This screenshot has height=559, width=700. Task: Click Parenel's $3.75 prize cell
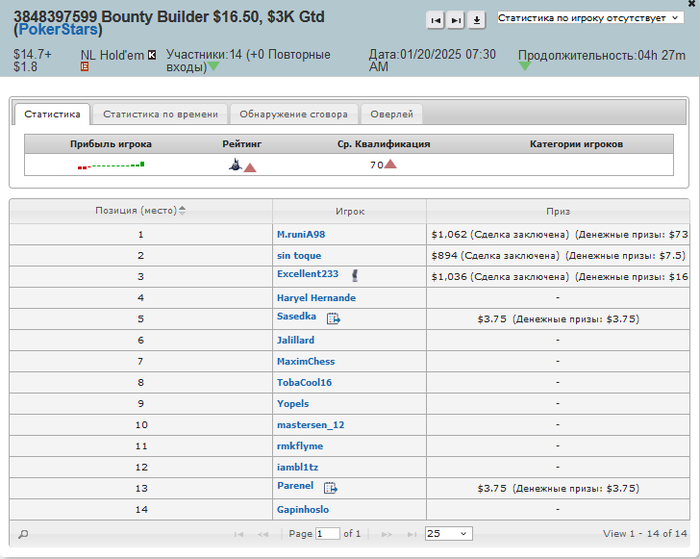pyautogui.click(x=558, y=488)
